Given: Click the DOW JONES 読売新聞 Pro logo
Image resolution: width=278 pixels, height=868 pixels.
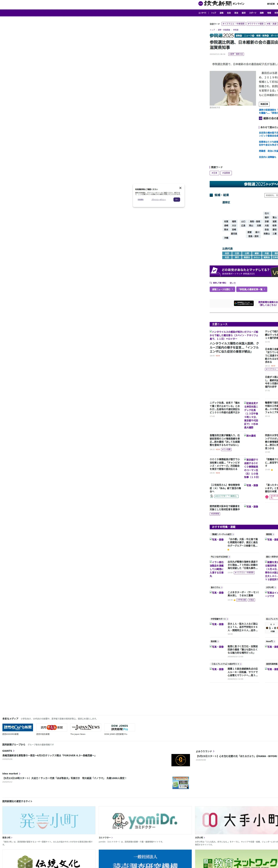Looking at the screenshot, I should click(x=120, y=728).
